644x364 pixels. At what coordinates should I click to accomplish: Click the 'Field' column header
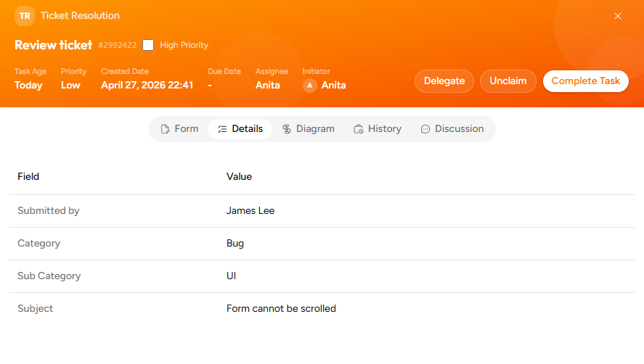coord(28,176)
